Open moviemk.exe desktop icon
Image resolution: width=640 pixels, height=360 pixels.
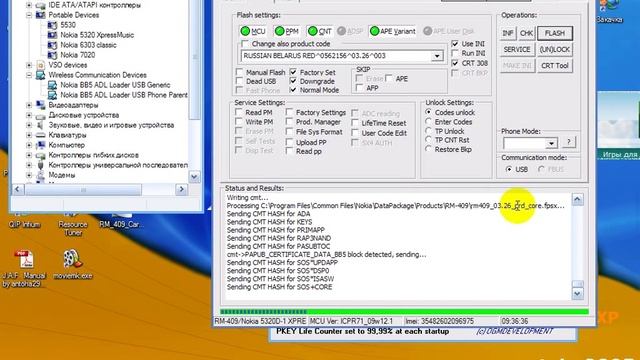tap(73, 264)
